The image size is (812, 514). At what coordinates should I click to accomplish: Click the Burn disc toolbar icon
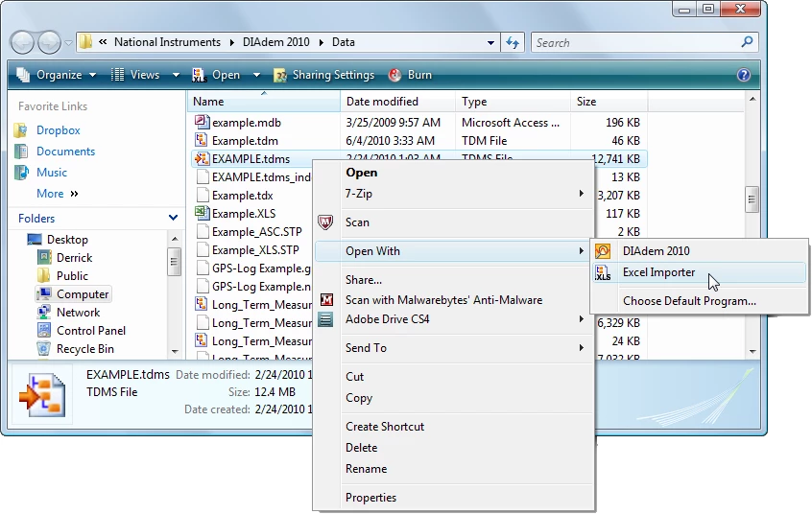coord(394,75)
